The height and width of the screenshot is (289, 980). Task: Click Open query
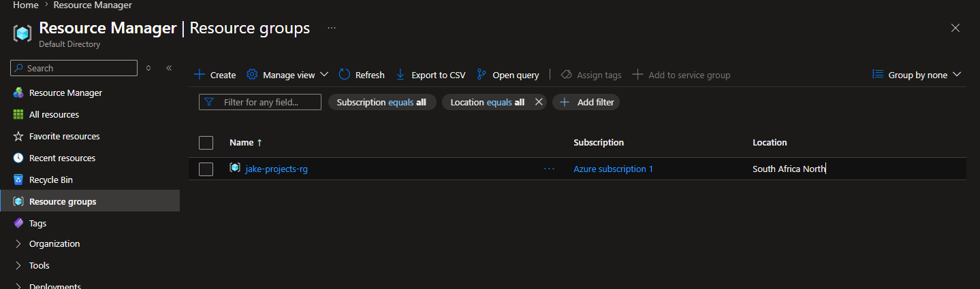507,75
